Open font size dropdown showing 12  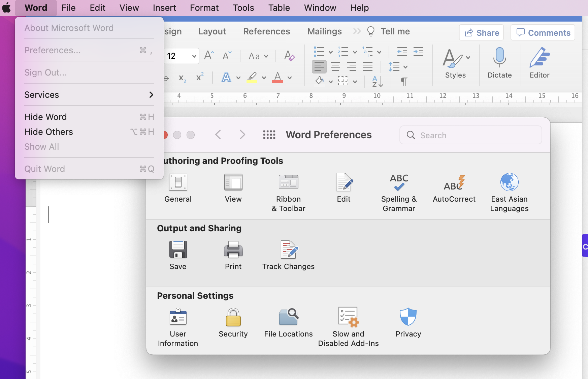click(x=194, y=56)
